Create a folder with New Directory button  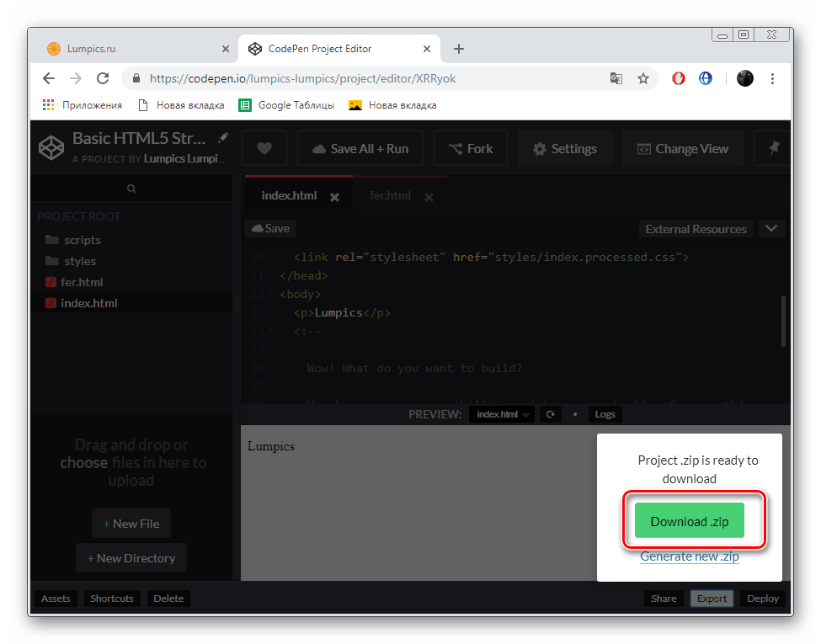[x=131, y=557]
